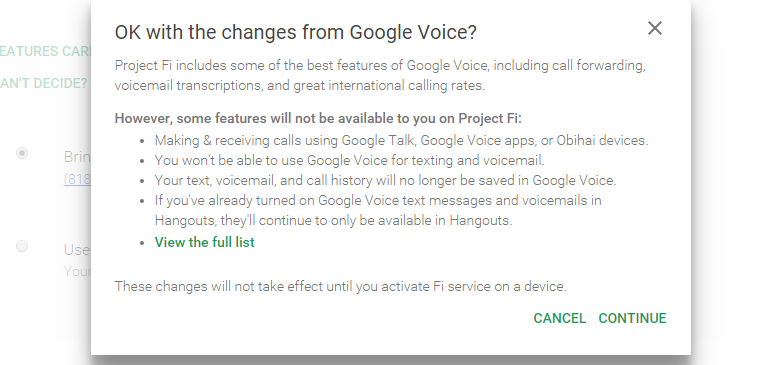
Task: Open the View the full list link
Action: [205, 242]
